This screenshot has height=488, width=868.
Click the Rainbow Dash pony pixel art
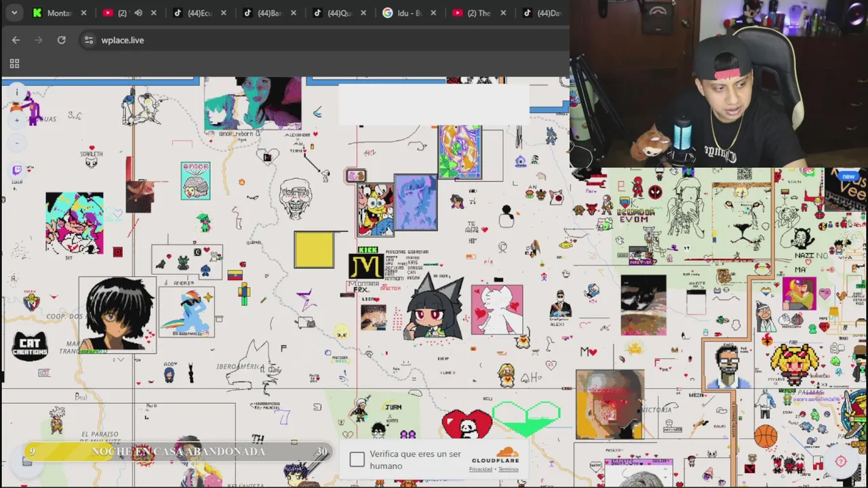(186, 312)
